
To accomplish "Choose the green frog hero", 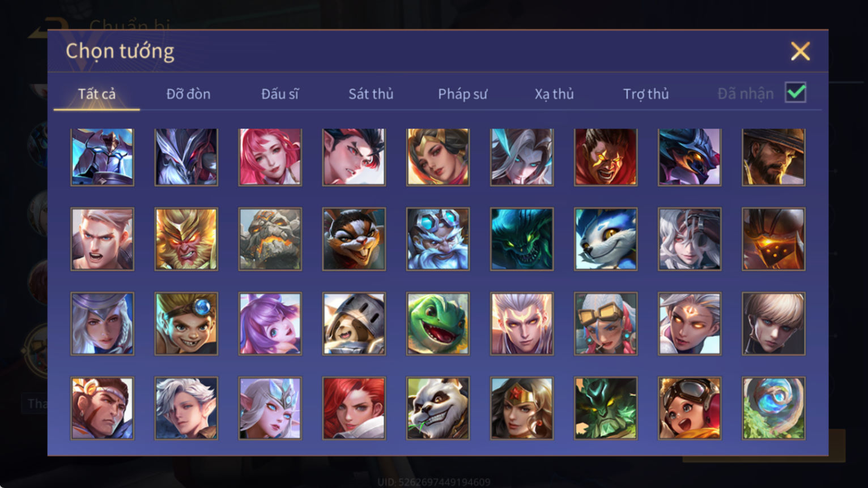I will [x=437, y=323].
